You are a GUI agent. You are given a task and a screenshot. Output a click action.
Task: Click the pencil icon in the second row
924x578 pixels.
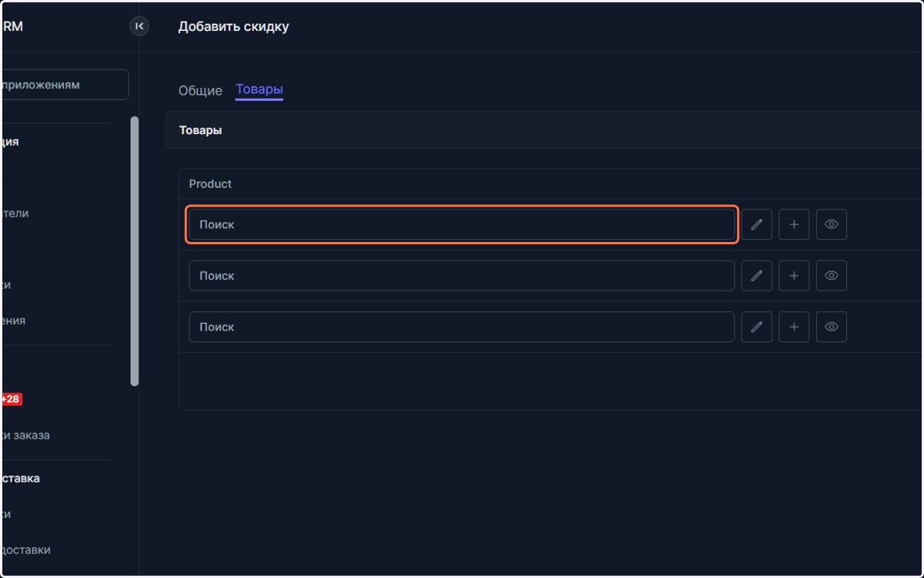pos(757,275)
